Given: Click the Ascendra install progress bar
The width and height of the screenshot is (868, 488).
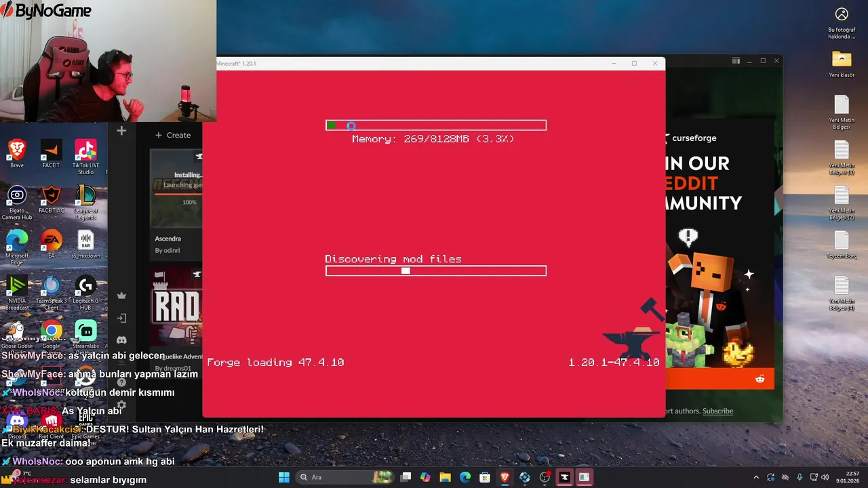Looking at the screenshot, I should point(179,194).
